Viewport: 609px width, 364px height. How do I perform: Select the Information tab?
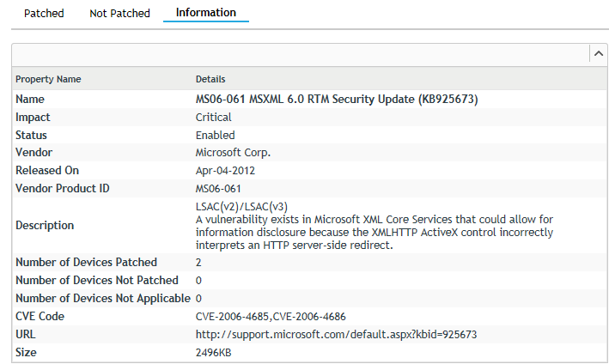pos(205,13)
